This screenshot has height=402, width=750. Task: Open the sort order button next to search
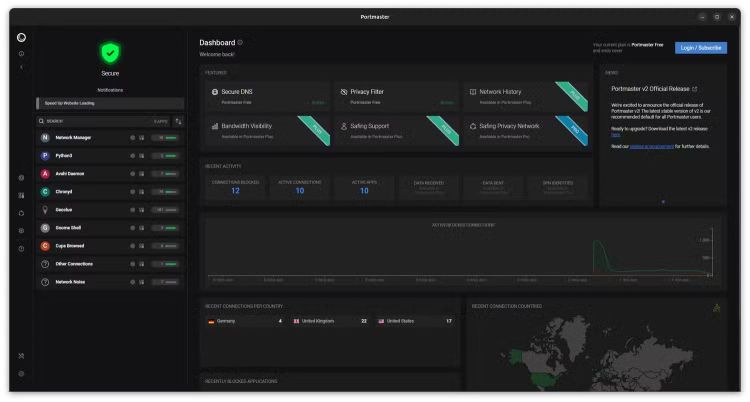[x=178, y=121]
